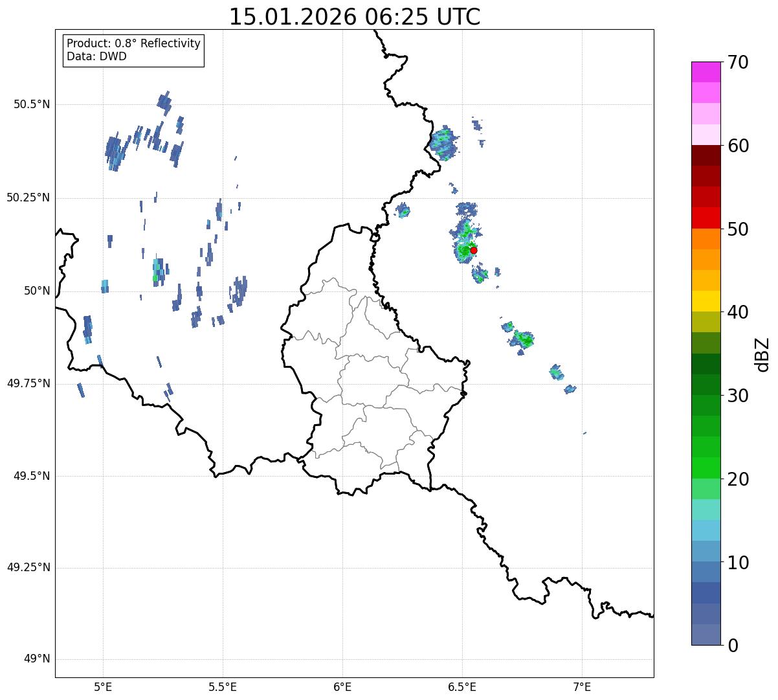Click the 50.25°N latitude tick label
The image size is (778, 700).
point(28,198)
